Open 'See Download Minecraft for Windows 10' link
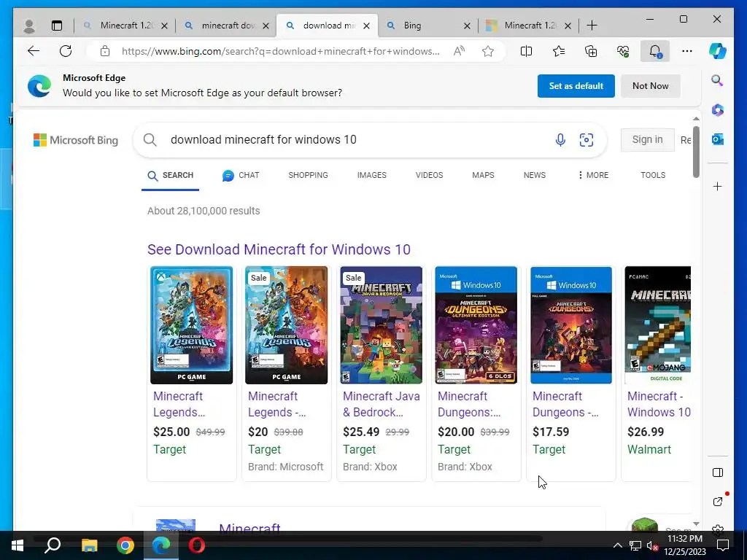The width and height of the screenshot is (747, 560). point(279,249)
